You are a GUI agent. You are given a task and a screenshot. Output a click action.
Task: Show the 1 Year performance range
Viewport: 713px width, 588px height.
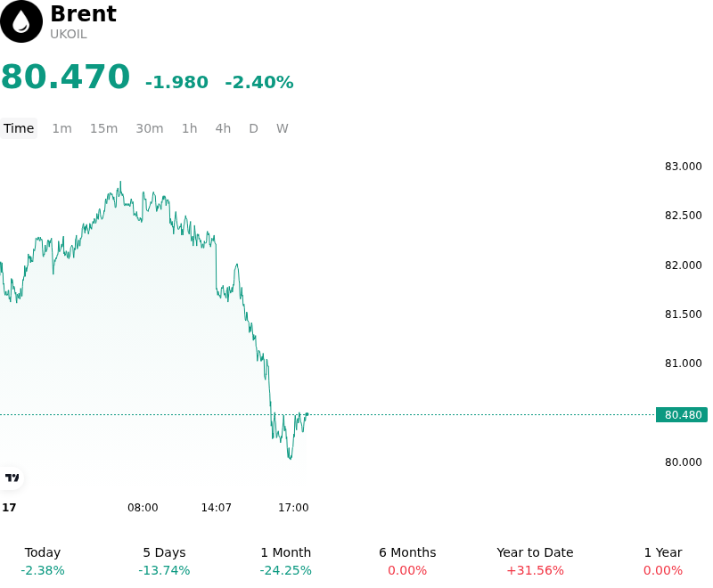(663, 561)
